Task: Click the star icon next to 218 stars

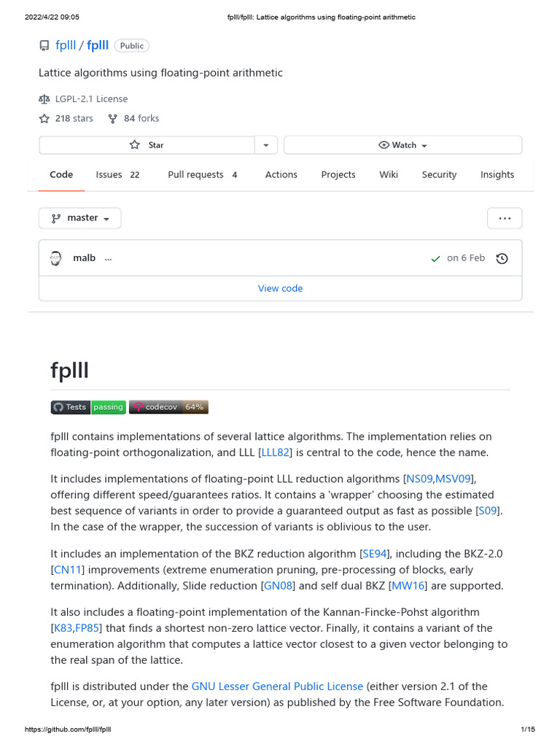Action: click(x=44, y=119)
